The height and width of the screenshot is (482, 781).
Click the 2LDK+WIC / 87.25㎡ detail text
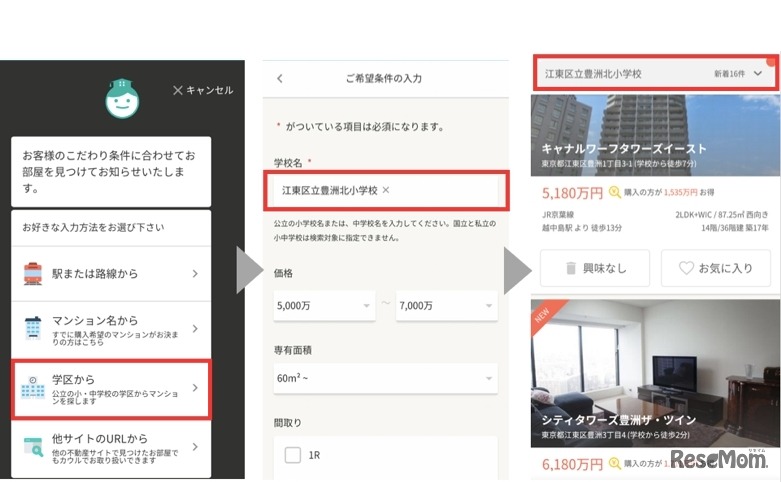point(721,215)
